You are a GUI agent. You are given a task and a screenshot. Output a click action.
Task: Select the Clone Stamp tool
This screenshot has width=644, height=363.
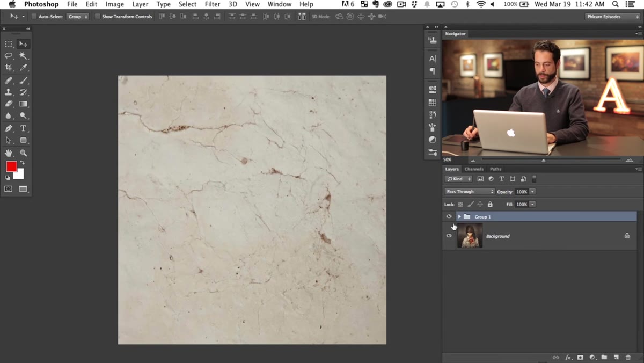9,92
